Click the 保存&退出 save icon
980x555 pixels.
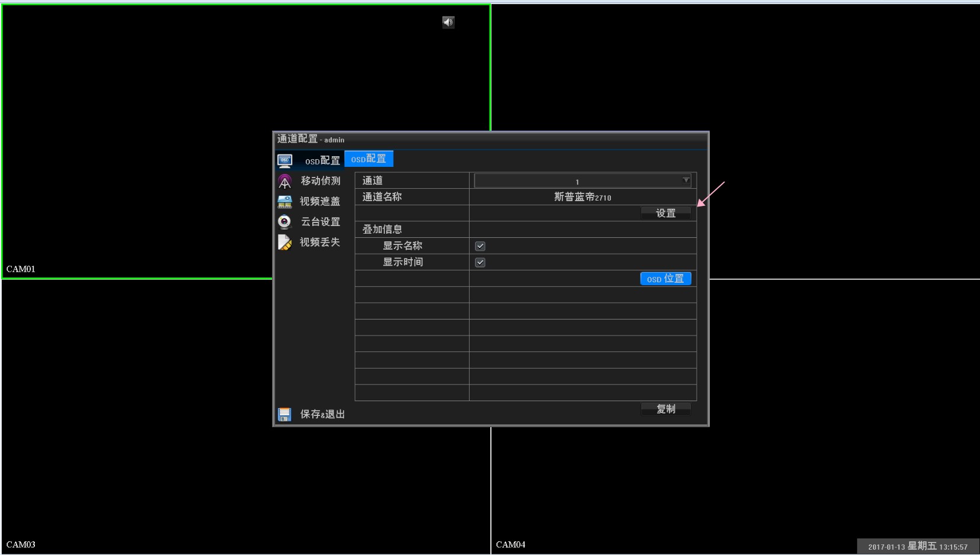coord(286,414)
